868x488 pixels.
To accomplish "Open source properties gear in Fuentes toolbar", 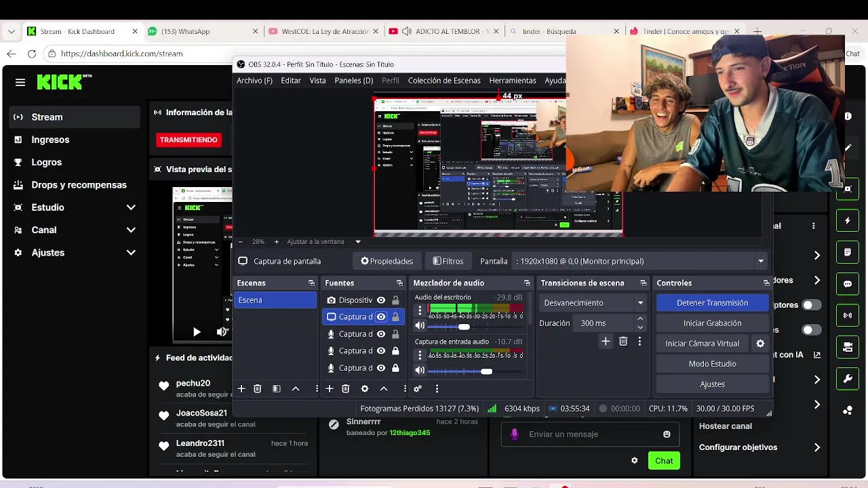I will pos(365,388).
